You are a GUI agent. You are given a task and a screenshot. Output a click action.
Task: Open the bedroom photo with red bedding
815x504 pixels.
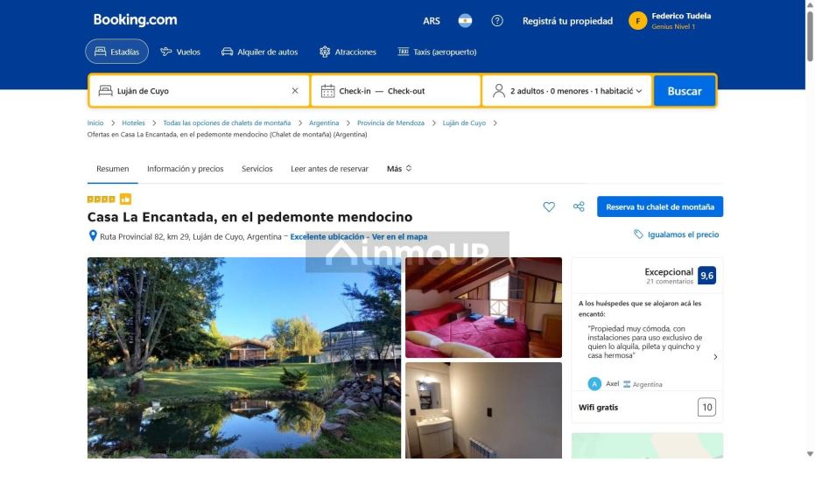pos(483,308)
